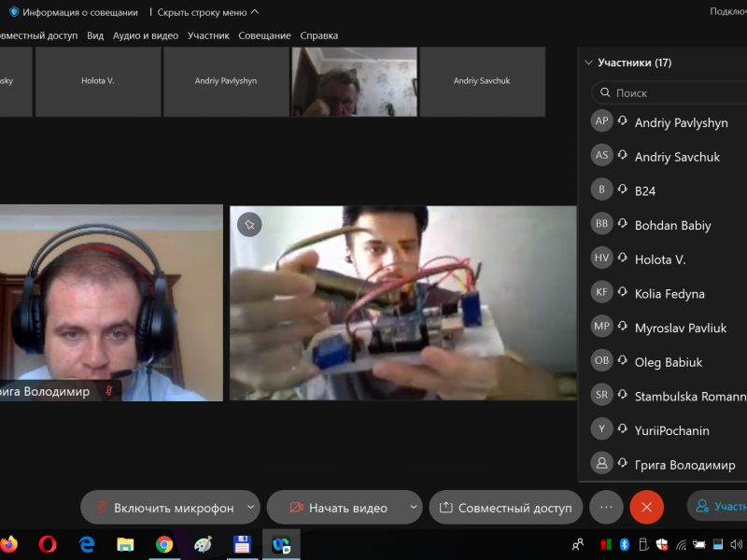Screen dimensions: 747x560
Task: Expand video options dropdown arrow
Action: point(414,508)
